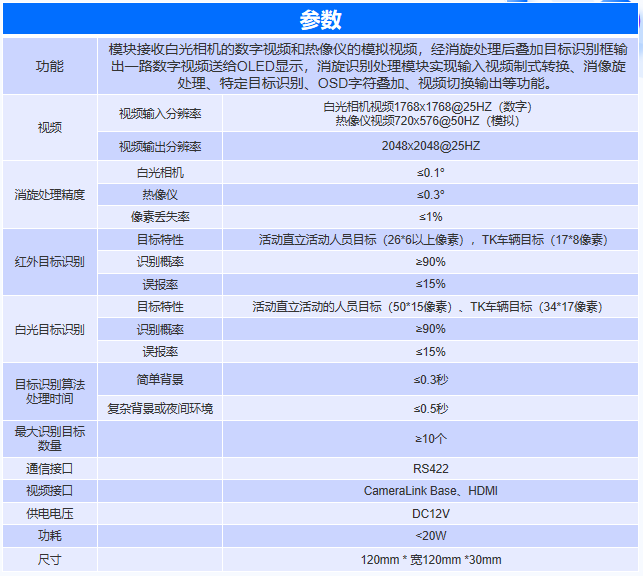Select the ≤0.5秒 processing time value
This screenshot has height=576, width=643.
pos(430,408)
